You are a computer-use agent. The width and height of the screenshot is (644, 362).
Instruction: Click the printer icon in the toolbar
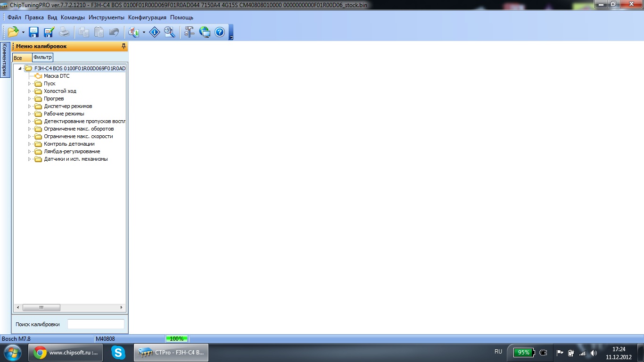coord(64,32)
